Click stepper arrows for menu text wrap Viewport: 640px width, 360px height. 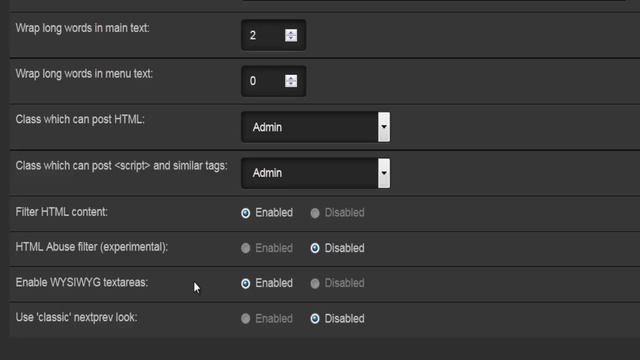click(x=291, y=81)
